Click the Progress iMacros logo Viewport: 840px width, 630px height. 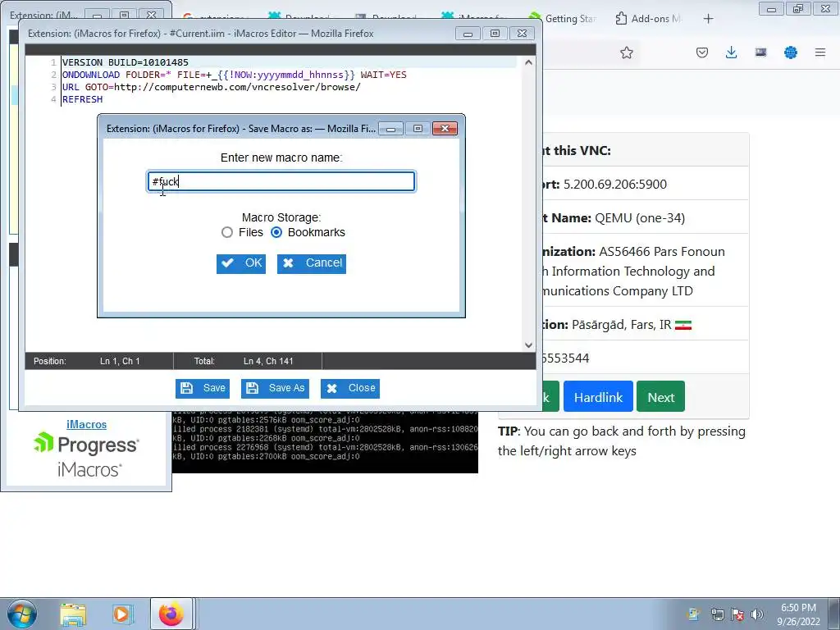coord(86,455)
